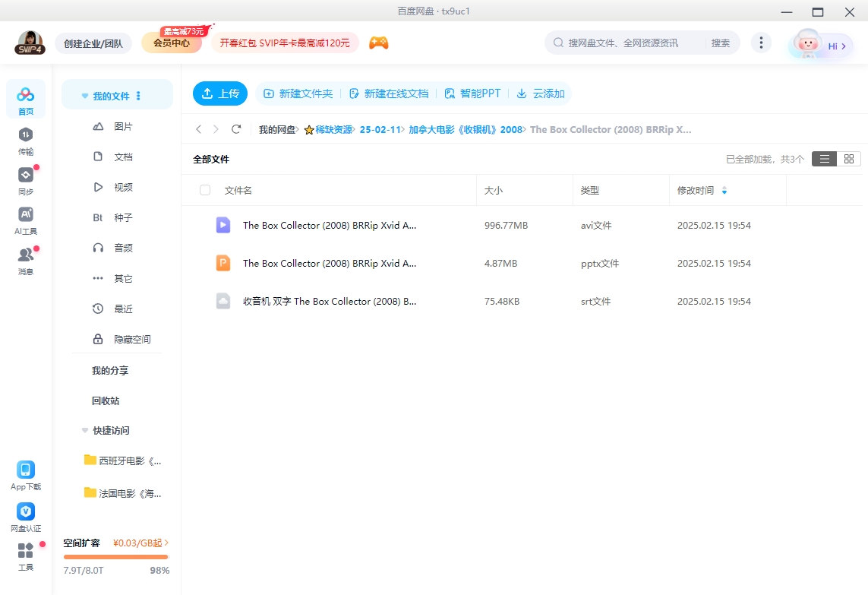Tick the select-all checkbox beside 文件名
This screenshot has height=595, width=868.
[205, 190]
